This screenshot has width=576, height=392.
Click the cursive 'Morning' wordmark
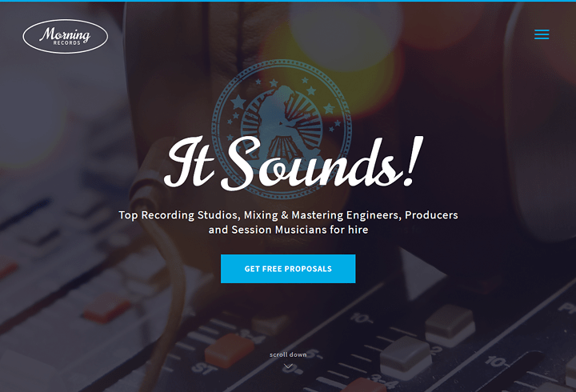65,34
